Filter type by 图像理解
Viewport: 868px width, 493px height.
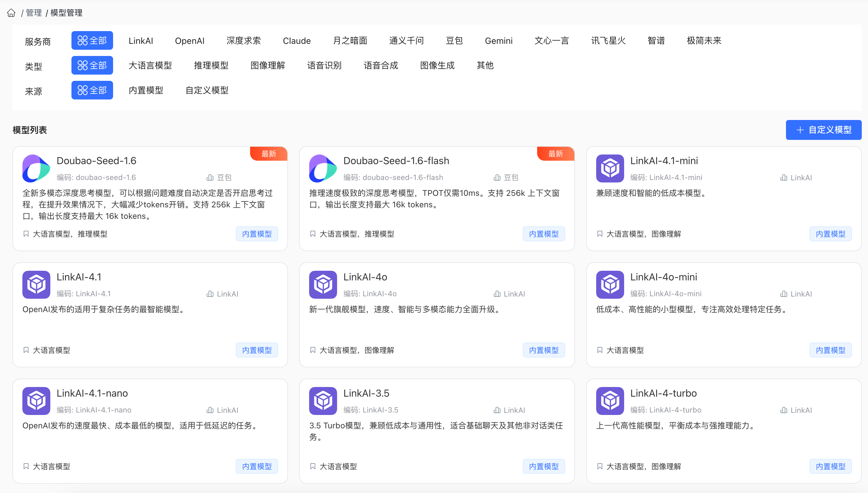click(x=268, y=65)
